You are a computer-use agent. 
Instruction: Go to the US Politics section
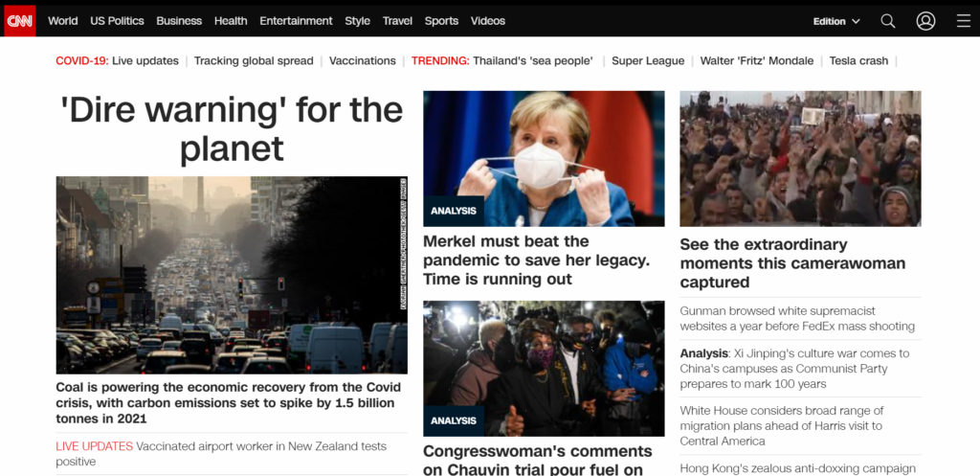click(x=117, y=21)
